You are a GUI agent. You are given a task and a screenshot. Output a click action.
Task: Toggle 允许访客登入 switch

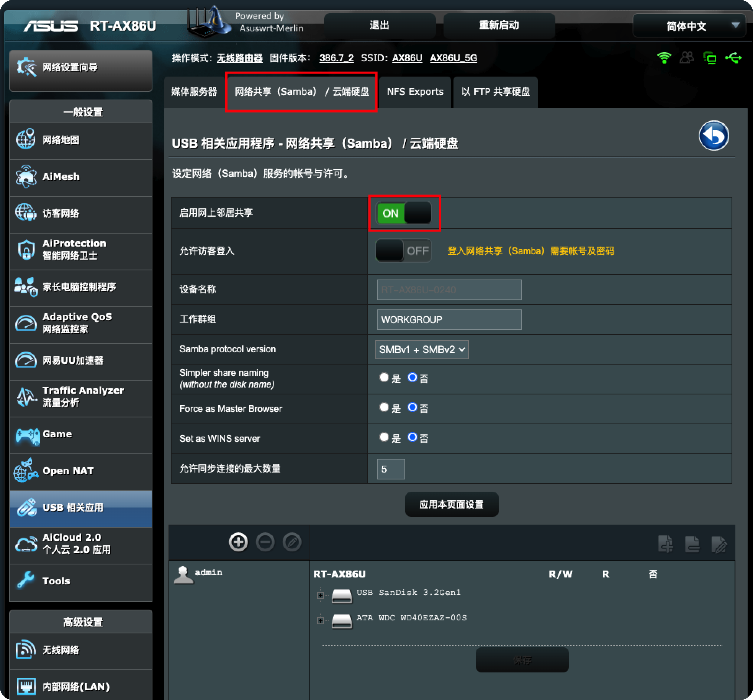tap(404, 251)
